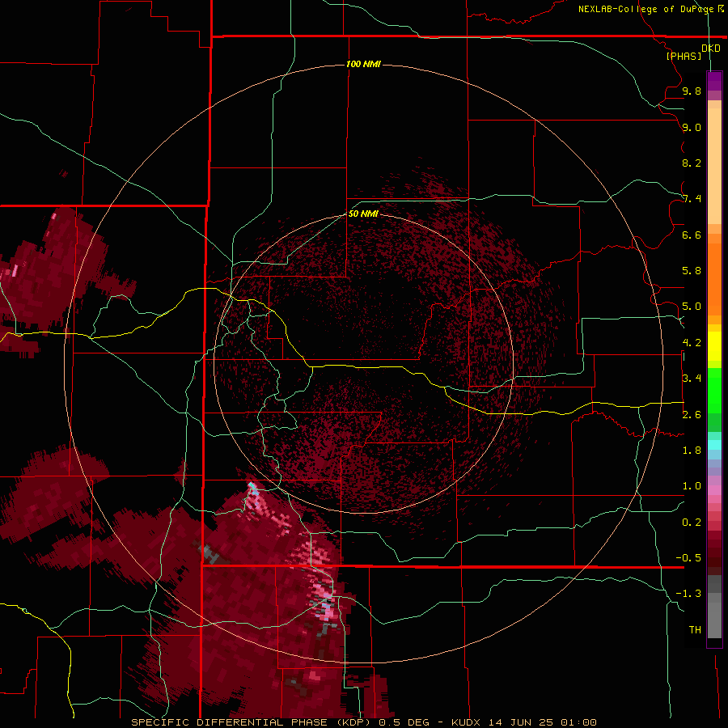Click the 2.6 legend value
This screenshot has height=728, width=728.
click(x=692, y=415)
